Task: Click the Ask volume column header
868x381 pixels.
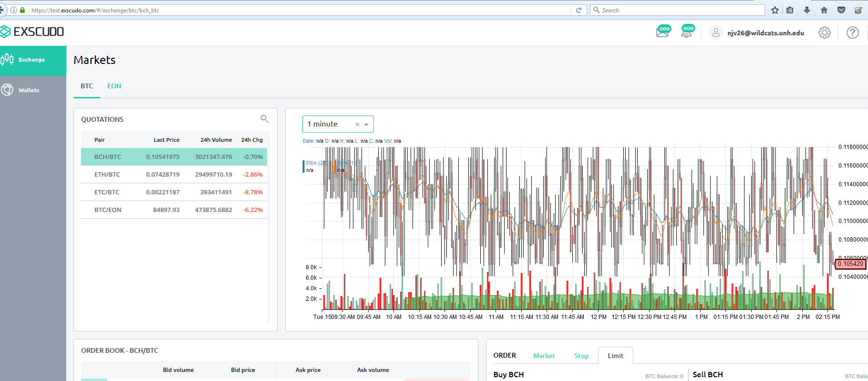Action: point(373,370)
